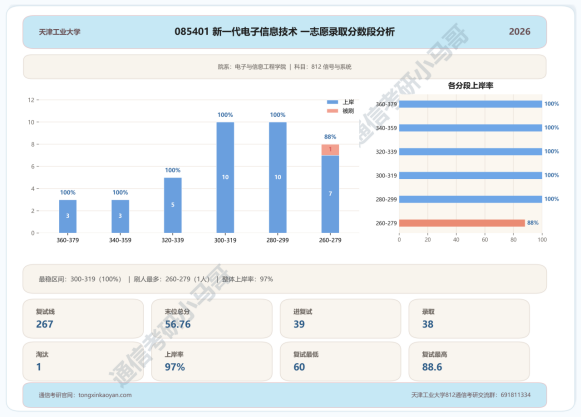Click the 340-359 vertical bar showing 3

tap(120, 216)
